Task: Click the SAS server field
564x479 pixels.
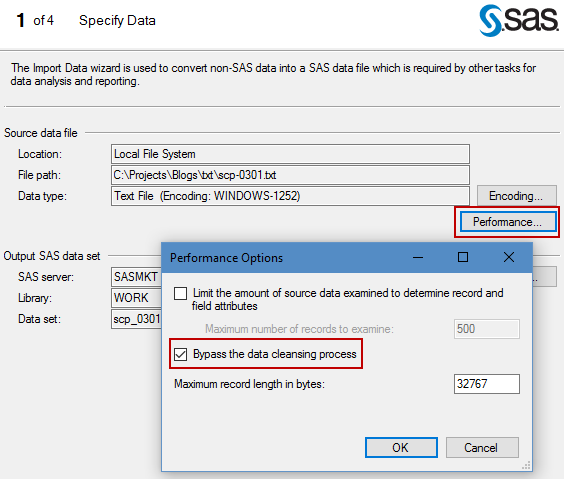Action: tap(137, 277)
